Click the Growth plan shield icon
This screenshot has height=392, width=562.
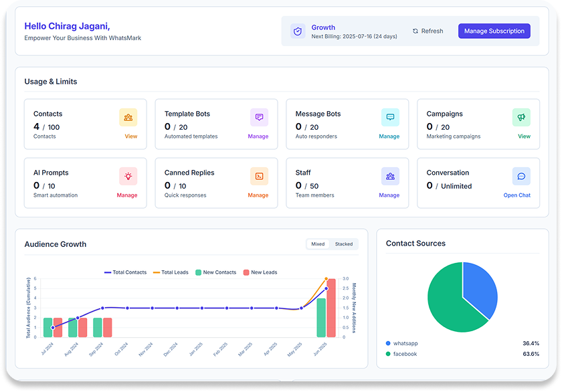click(x=298, y=31)
